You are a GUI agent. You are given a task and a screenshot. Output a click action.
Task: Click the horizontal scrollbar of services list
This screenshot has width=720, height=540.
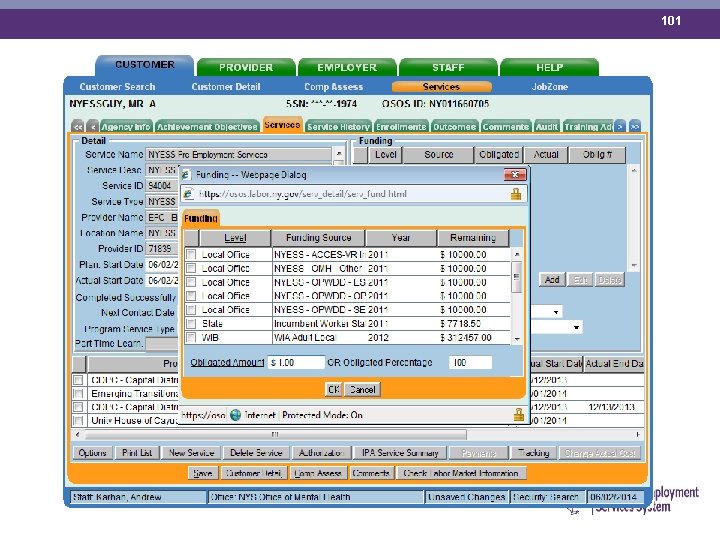(x=276, y=434)
